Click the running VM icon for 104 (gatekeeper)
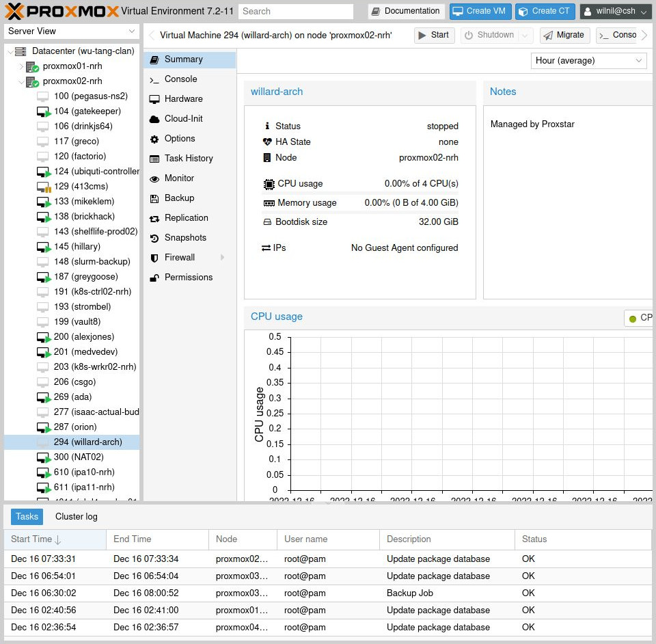The image size is (656, 644). [x=44, y=111]
